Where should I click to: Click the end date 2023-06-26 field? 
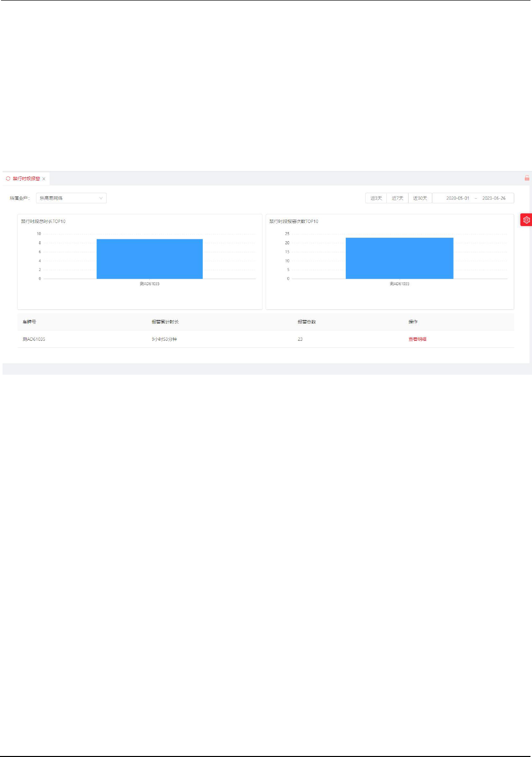pyautogui.click(x=494, y=198)
